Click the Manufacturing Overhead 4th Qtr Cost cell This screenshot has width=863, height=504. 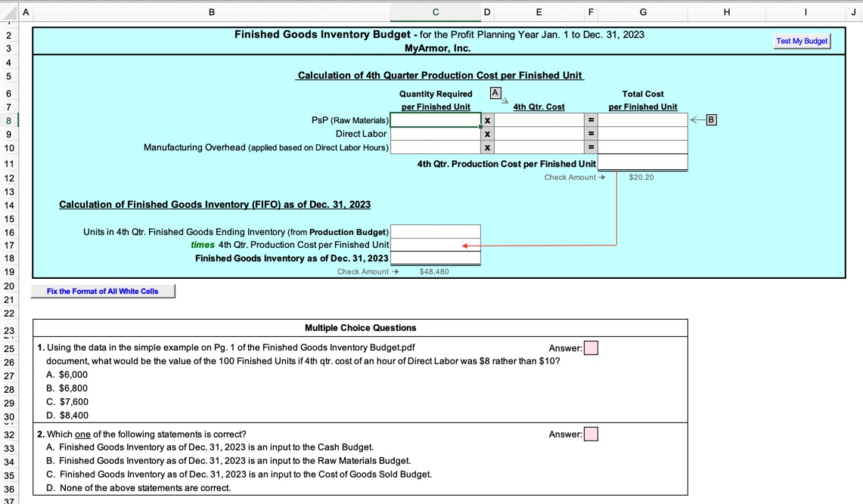539,147
